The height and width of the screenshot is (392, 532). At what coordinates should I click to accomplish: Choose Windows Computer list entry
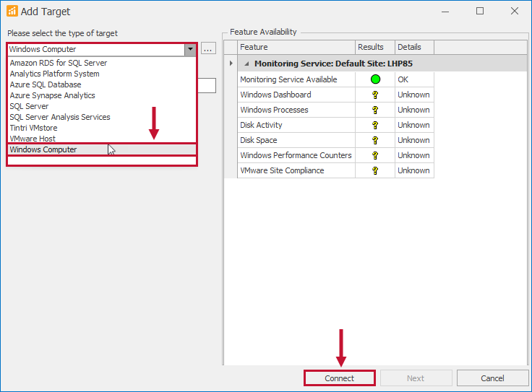tap(102, 149)
